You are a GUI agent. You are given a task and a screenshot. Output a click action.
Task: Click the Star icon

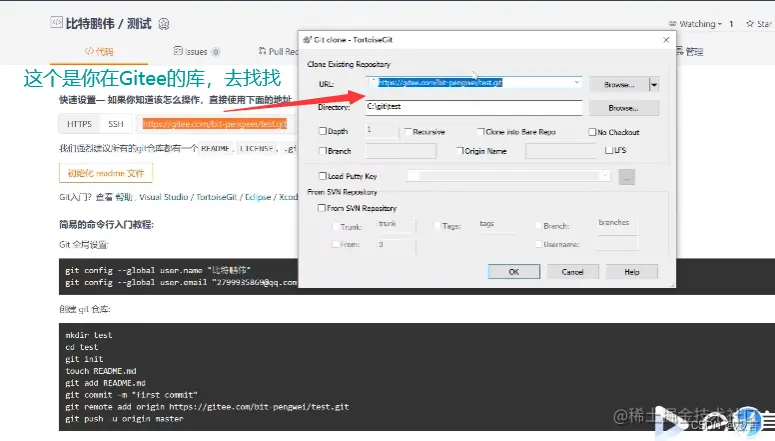tap(750, 23)
